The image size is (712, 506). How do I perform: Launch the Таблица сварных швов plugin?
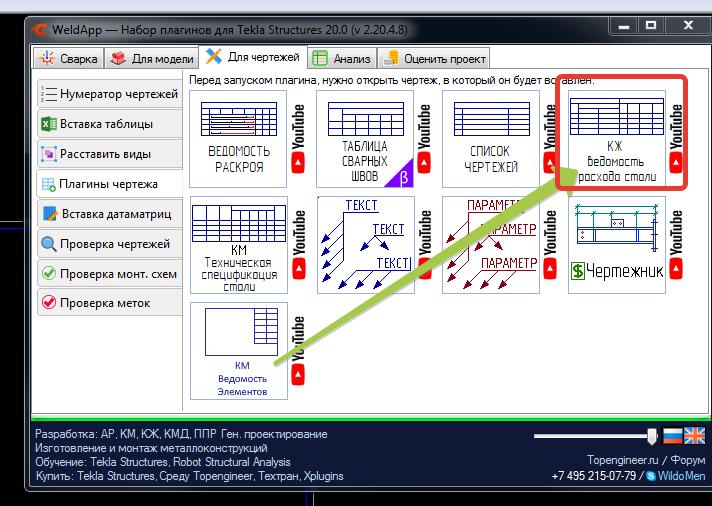(x=365, y=139)
